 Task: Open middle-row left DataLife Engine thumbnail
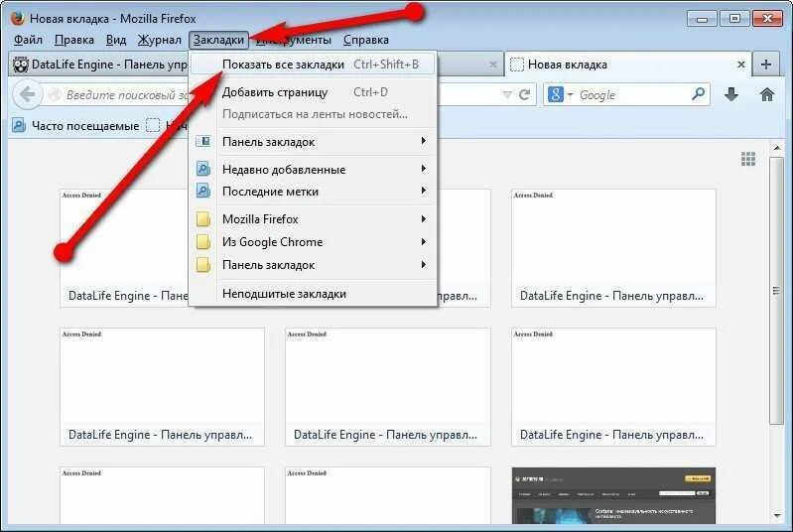click(162, 387)
